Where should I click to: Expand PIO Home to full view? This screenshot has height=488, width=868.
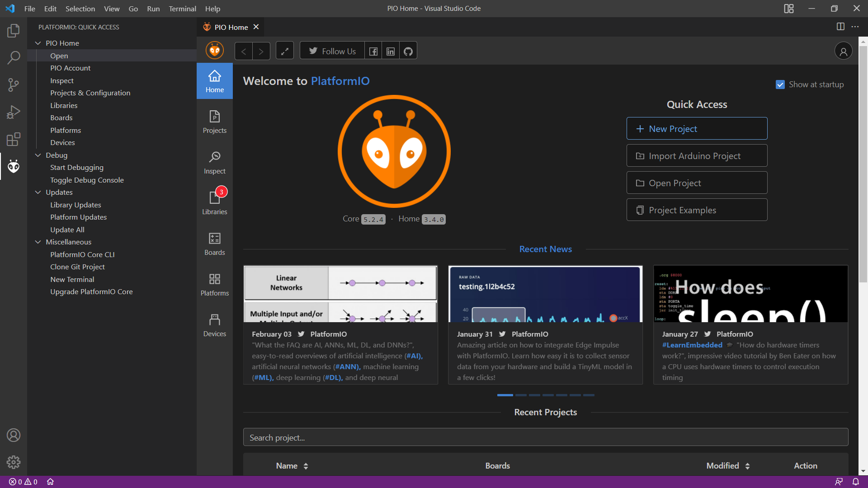click(x=285, y=51)
